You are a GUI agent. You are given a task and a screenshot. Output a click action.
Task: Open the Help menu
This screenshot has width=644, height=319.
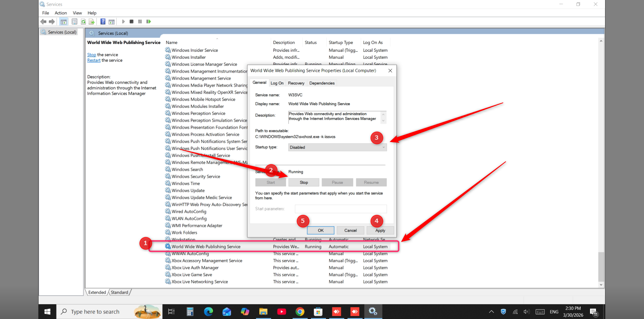pyautogui.click(x=92, y=13)
